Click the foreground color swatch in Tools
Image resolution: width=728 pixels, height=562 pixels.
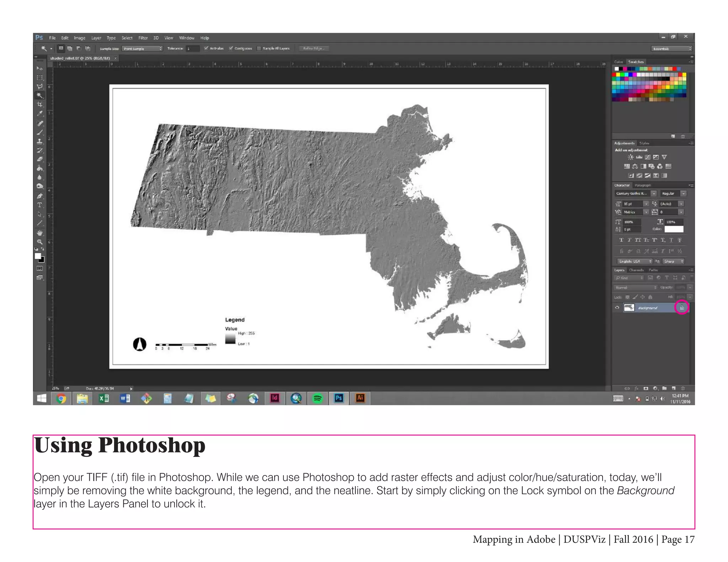click(x=38, y=256)
